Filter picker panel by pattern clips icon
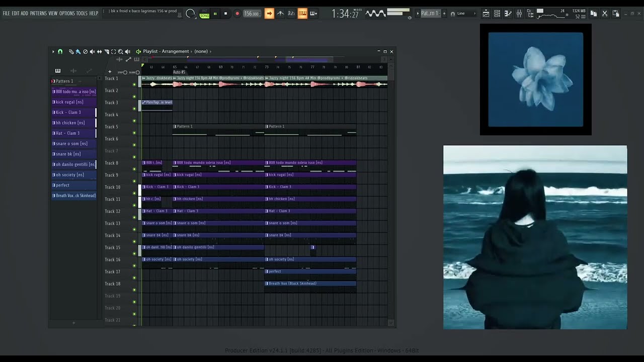 point(58,71)
